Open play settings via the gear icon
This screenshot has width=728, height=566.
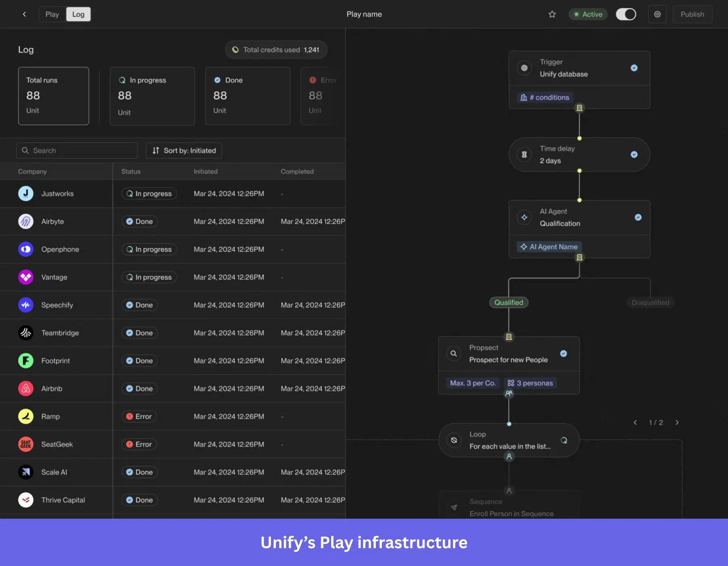tap(657, 14)
